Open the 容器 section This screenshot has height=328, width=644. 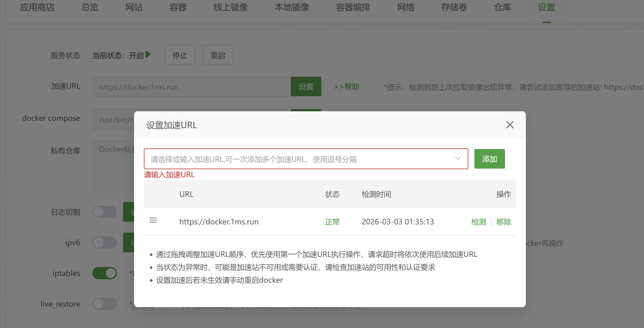(x=178, y=8)
